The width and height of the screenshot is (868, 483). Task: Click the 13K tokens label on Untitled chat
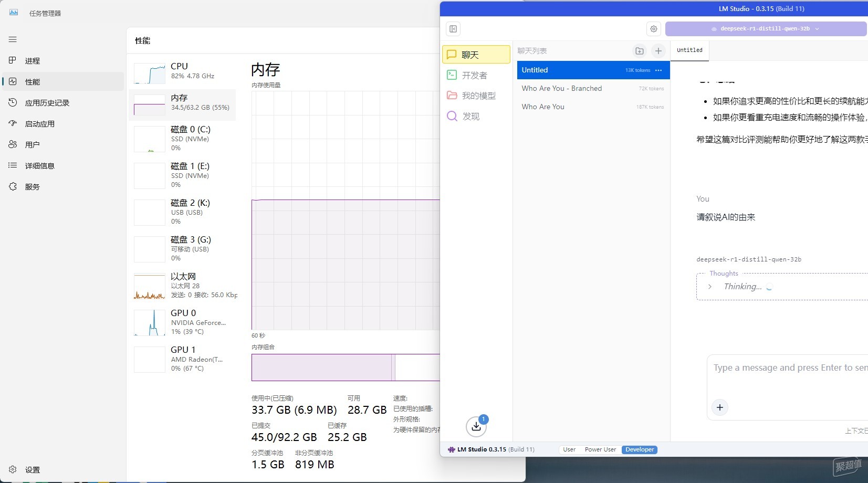(x=637, y=70)
